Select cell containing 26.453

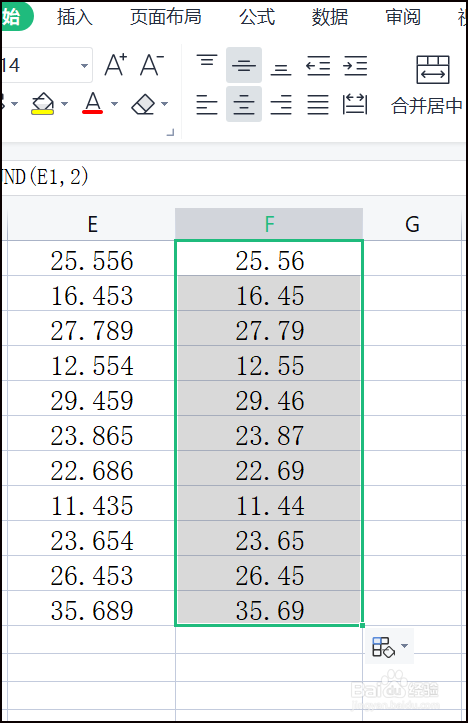point(92,575)
